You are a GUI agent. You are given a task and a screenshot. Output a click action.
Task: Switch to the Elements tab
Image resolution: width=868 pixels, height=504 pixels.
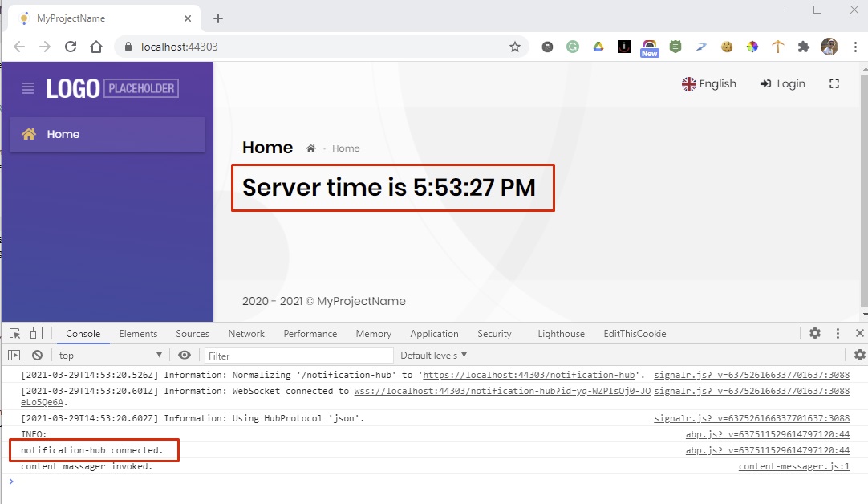pos(138,334)
